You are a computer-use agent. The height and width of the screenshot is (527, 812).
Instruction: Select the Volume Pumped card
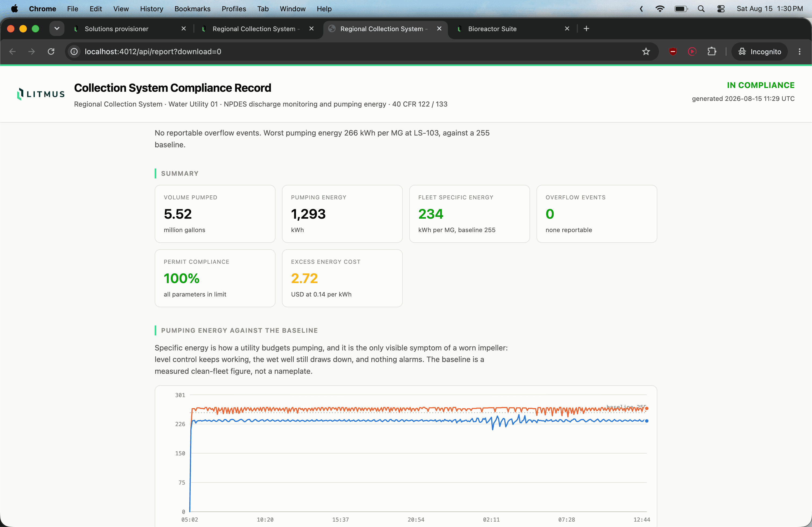coord(215,214)
